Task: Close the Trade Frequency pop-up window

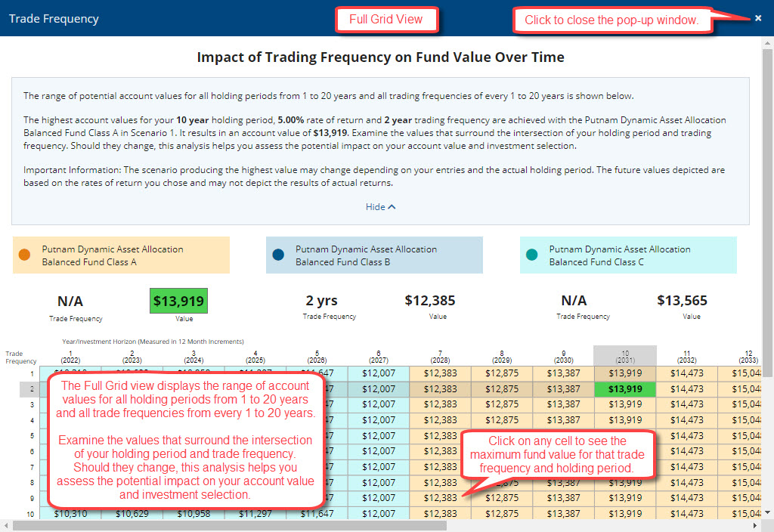Action: coord(758,18)
